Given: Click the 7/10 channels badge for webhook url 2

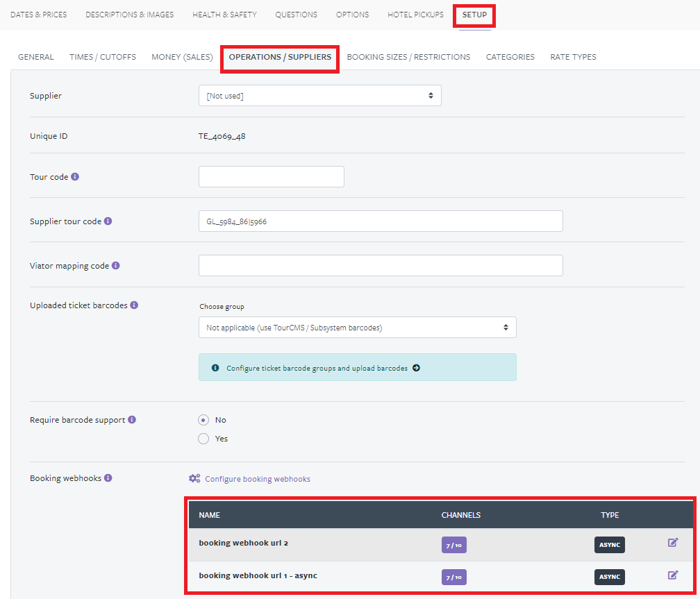Looking at the screenshot, I should [453, 546].
